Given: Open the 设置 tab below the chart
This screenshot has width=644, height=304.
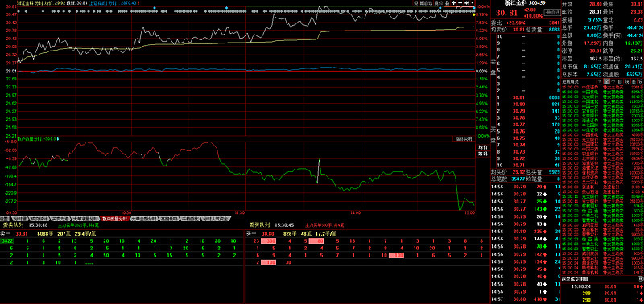Looking at the screenshot, I should pos(5,219).
